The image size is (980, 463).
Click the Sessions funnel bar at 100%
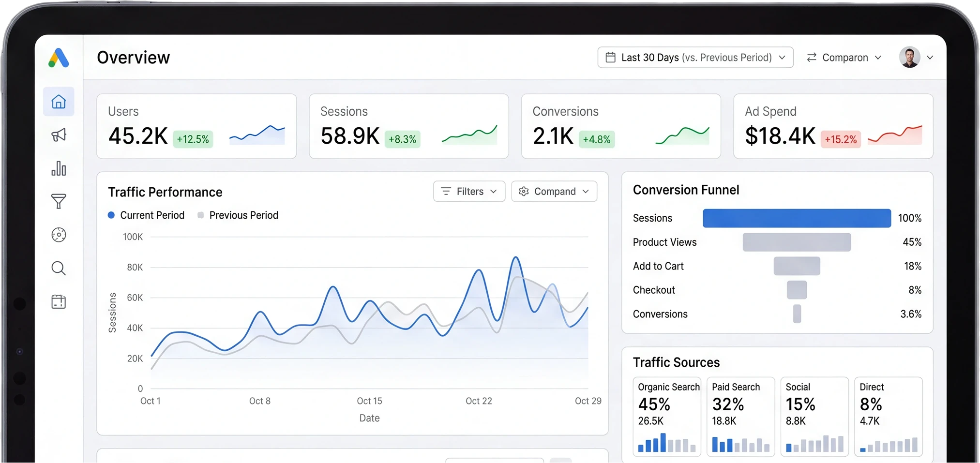point(797,218)
